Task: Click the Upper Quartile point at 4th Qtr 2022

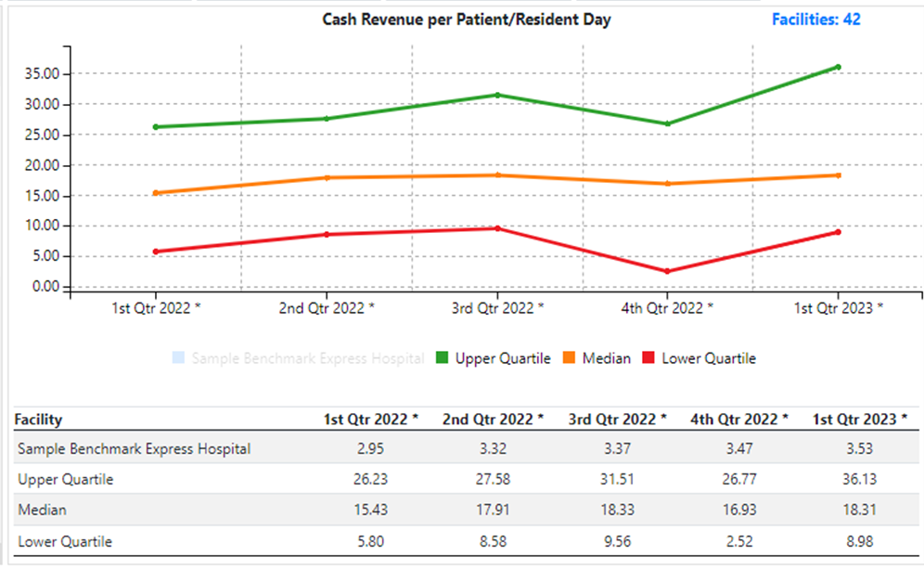Action: [668, 123]
